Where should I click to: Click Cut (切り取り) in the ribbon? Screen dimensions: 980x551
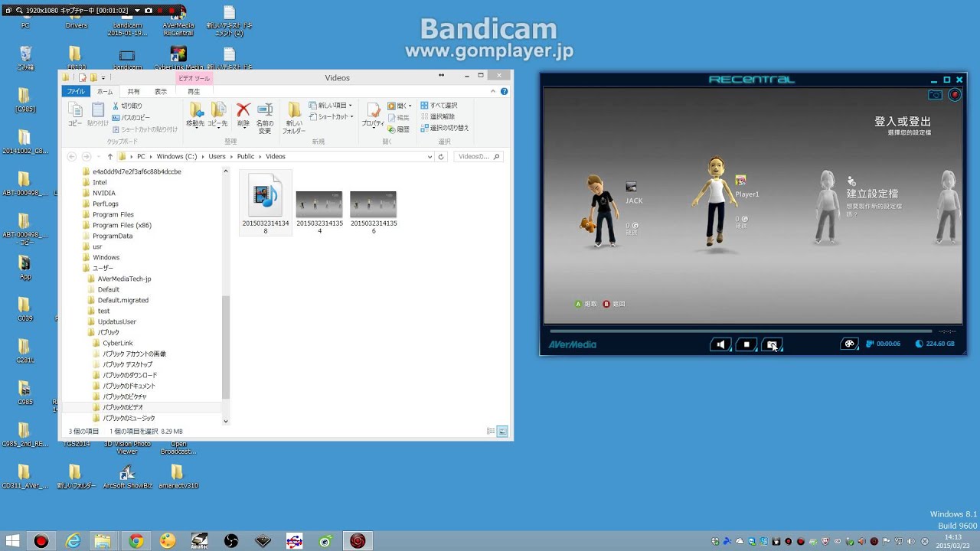[x=127, y=106]
